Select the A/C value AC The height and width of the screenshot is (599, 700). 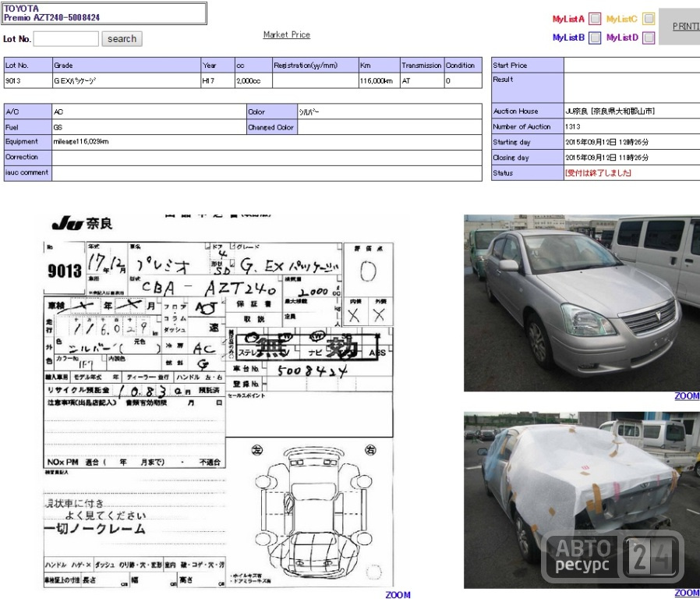coord(58,112)
